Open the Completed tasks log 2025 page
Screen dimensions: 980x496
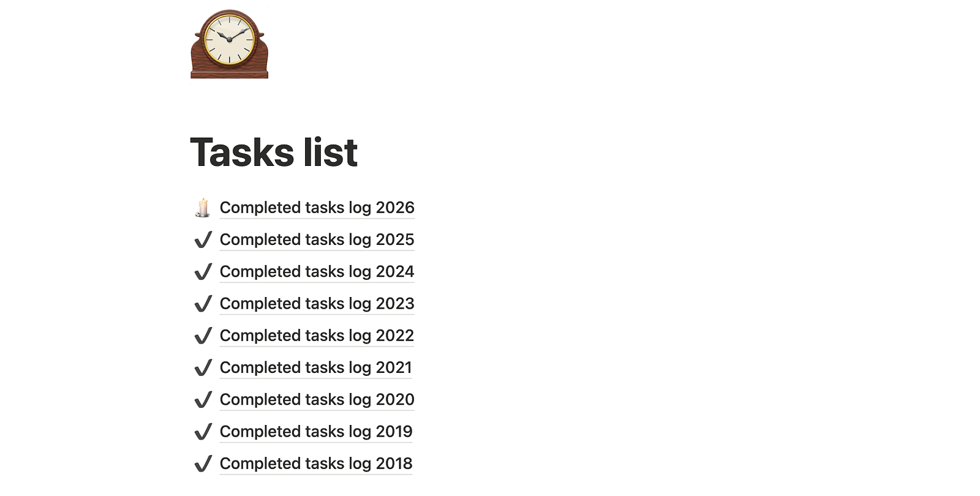[317, 240]
